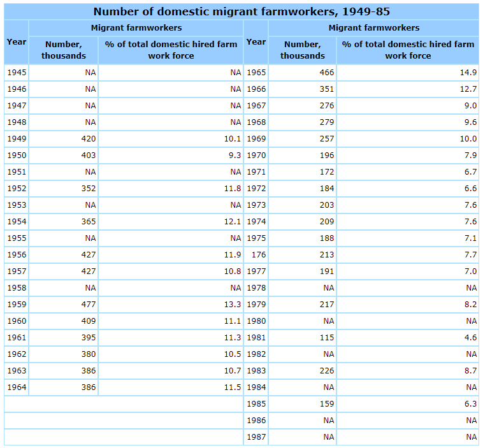
Task: Click the 420 value for 1949
Action: point(89,138)
